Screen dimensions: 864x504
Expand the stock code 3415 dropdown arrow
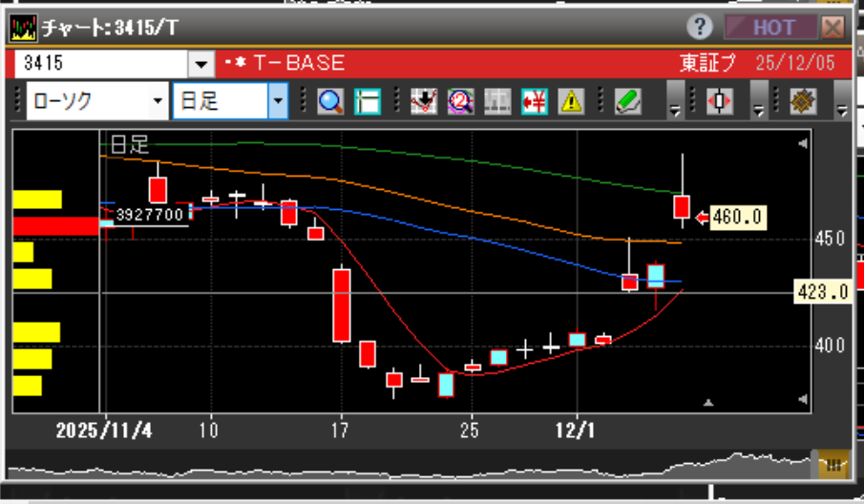tap(201, 65)
